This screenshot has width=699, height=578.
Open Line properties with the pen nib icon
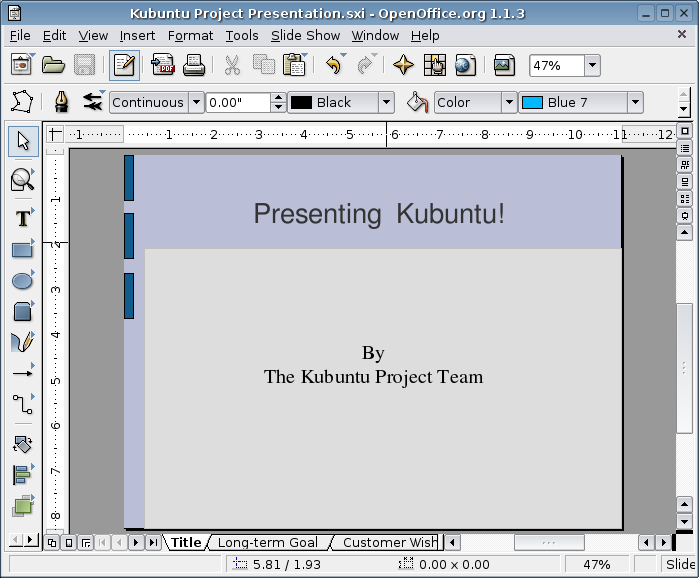point(62,102)
